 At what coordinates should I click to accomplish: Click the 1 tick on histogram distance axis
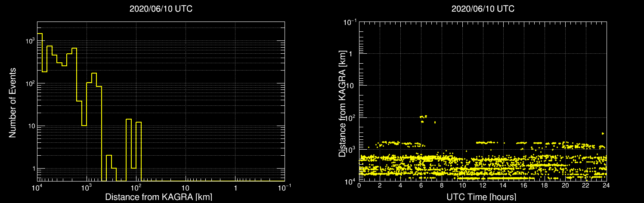(235, 188)
